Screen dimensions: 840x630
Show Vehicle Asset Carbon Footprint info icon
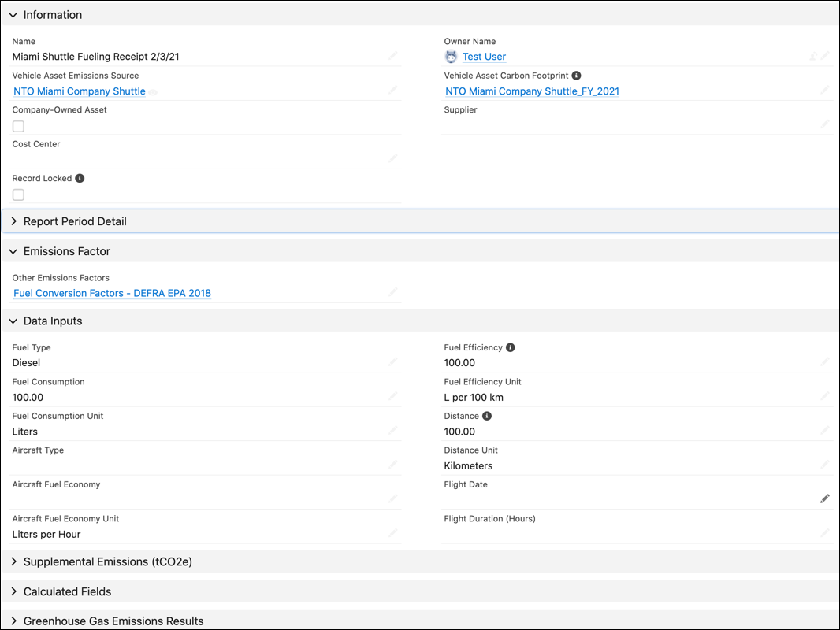[x=577, y=76]
